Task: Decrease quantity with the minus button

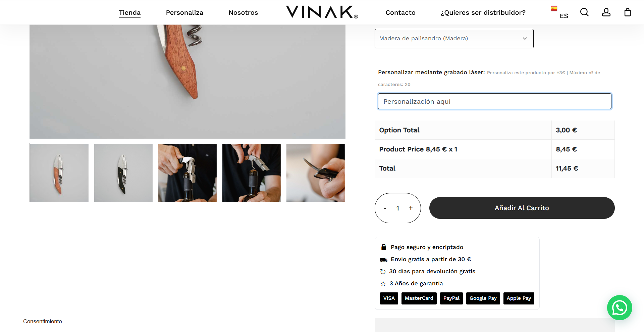Action: coord(385,208)
